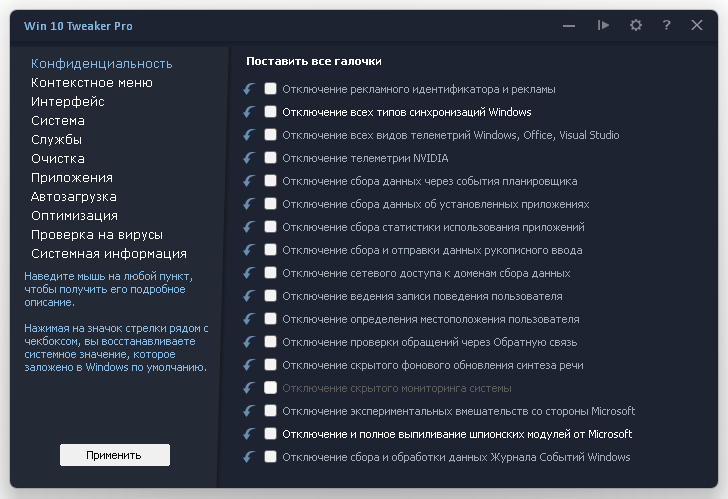The image size is (728, 499).
Task: Click restore arrow for статистики использования приложений row
Action: [249, 227]
